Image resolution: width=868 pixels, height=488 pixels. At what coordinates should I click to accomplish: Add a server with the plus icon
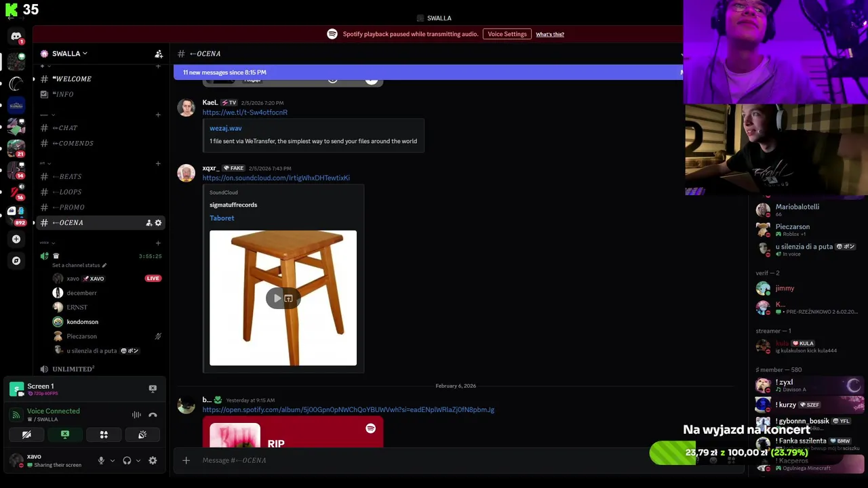coord(16,239)
